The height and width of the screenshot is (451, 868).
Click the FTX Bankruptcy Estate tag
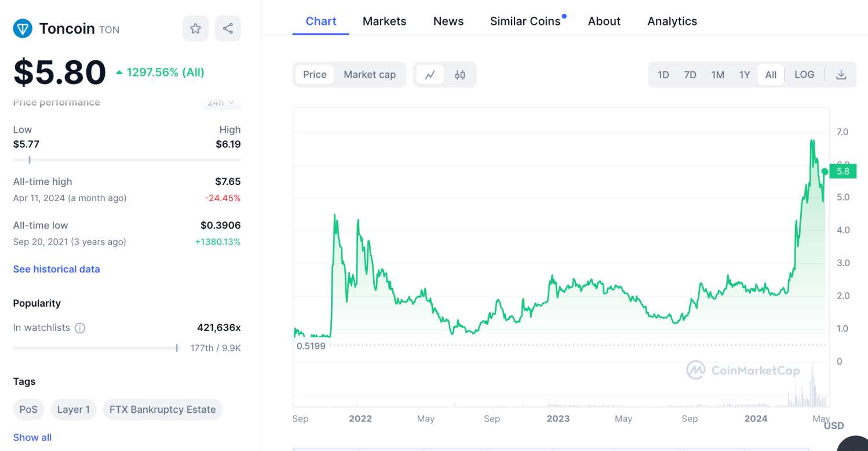click(x=162, y=409)
